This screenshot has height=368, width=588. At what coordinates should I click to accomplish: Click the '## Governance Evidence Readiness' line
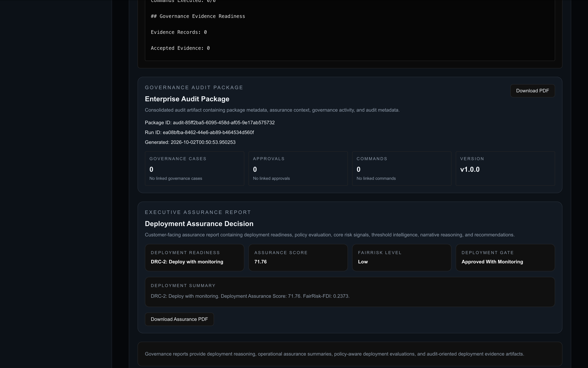[x=198, y=16]
